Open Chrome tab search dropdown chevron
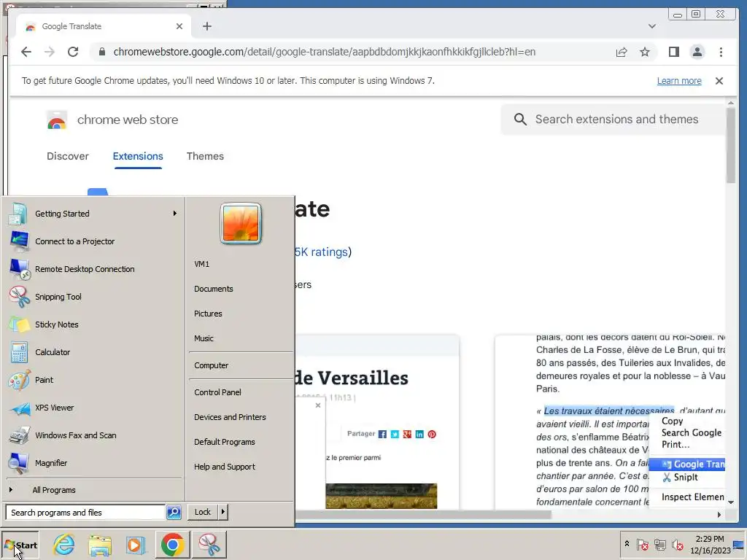747x560 pixels. click(652, 26)
